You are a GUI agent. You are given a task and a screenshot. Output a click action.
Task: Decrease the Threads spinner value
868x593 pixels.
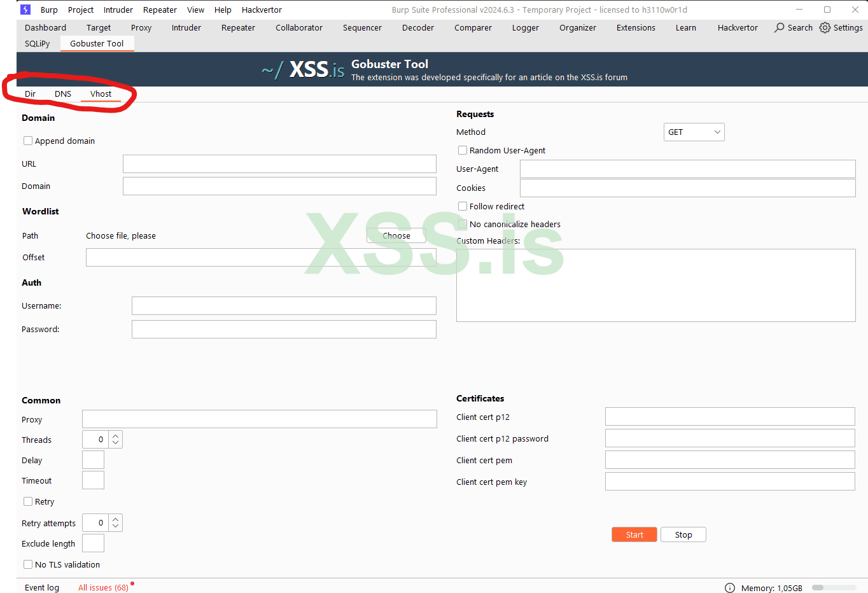tap(115, 443)
